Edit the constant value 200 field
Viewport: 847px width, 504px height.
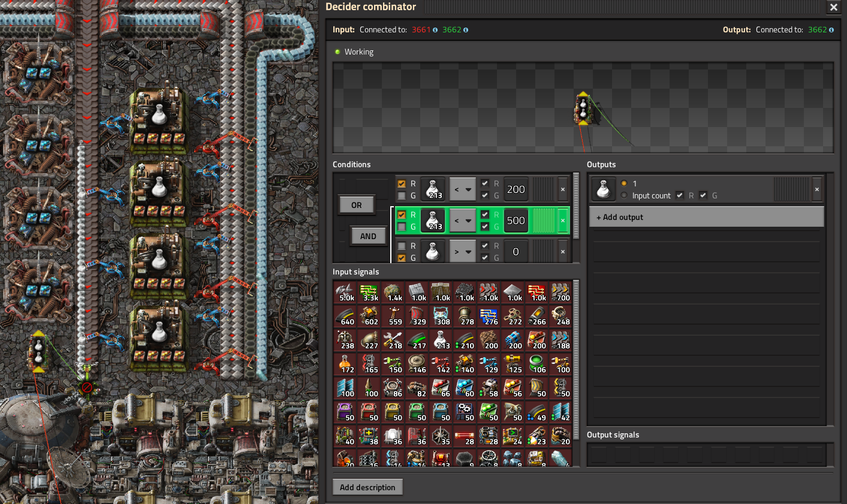pos(516,189)
